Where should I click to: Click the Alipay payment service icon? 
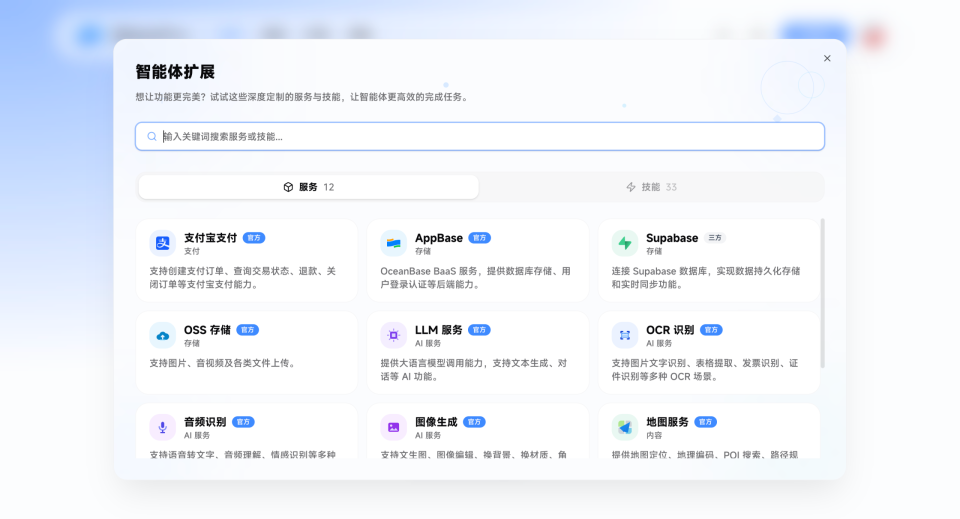point(162,243)
